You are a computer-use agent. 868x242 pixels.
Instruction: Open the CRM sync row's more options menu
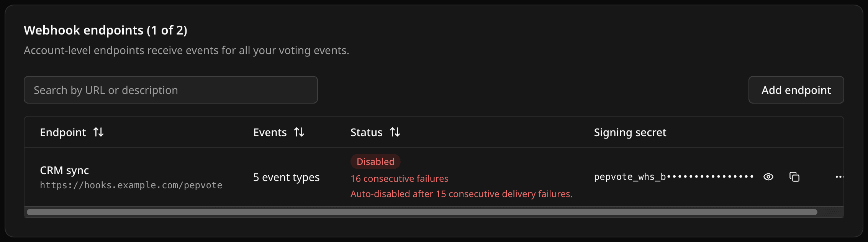pos(839,177)
